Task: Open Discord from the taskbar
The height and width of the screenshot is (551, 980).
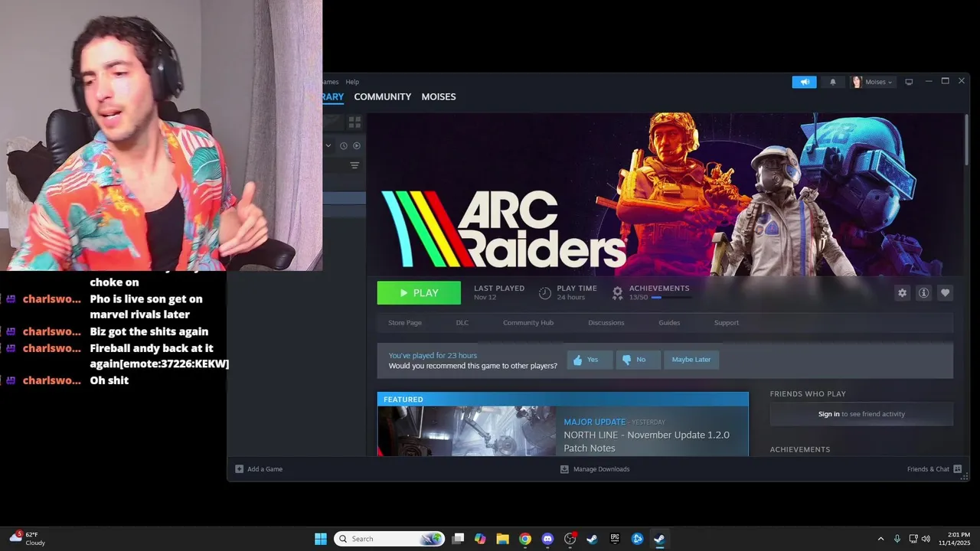Action: 547,539
